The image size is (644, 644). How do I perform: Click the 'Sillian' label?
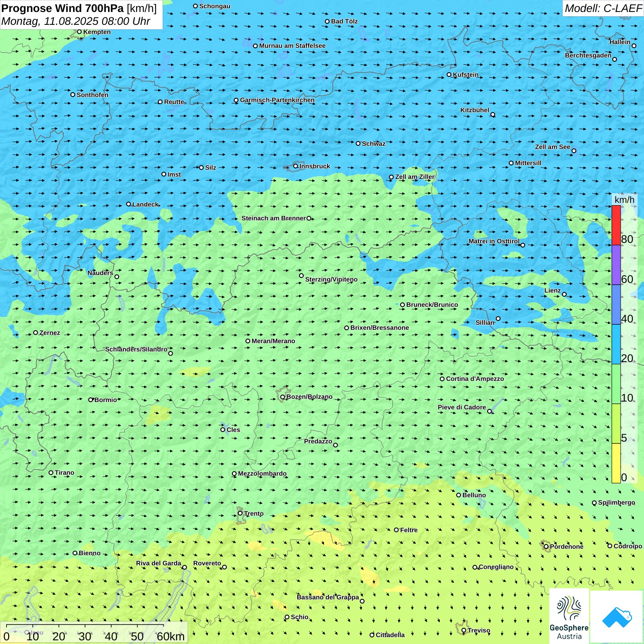485,322
